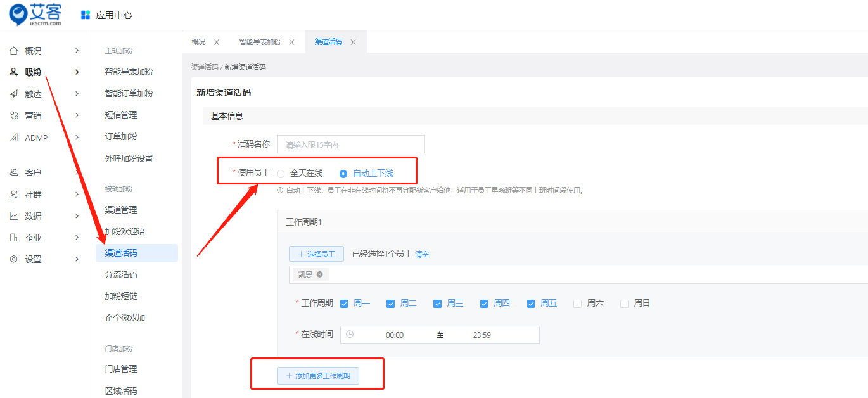This screenshot has height=398, width=868.
Task: Select the 全天在线 radio option
Action: pyautogui.click(x=281, y=174)
